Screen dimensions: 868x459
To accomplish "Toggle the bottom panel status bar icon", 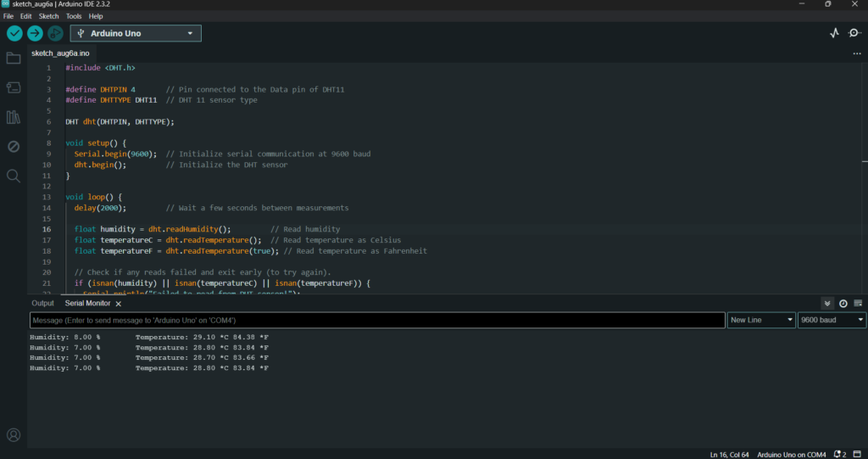I will (859, 455).
